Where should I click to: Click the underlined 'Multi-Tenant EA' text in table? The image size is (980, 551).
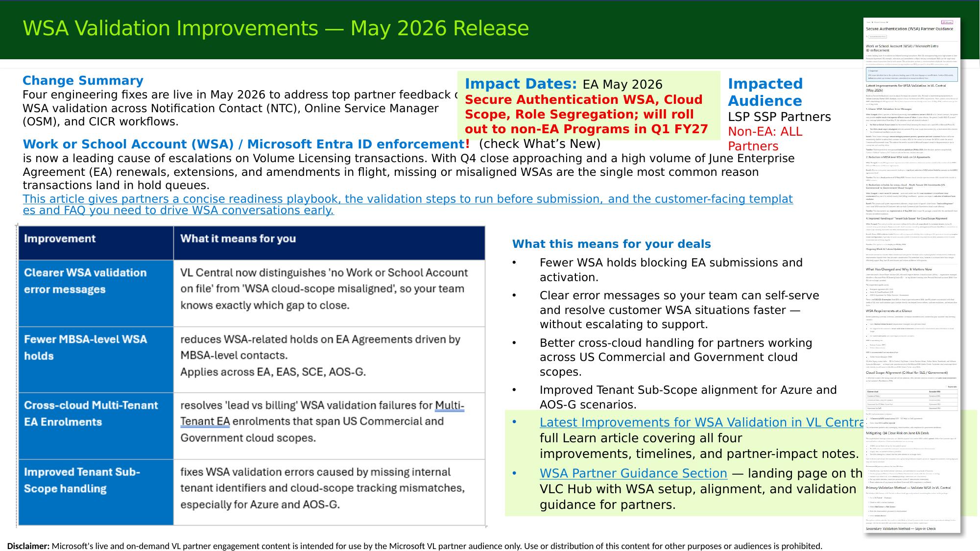pos(322,413)
